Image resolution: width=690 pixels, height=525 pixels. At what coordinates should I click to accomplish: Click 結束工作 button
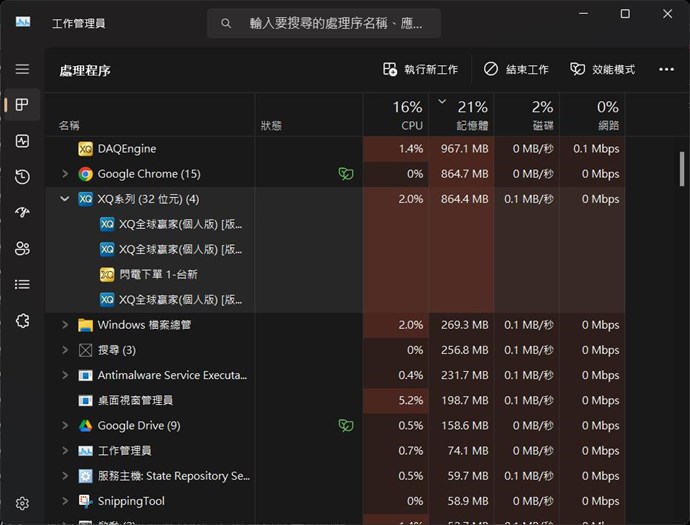516,69
